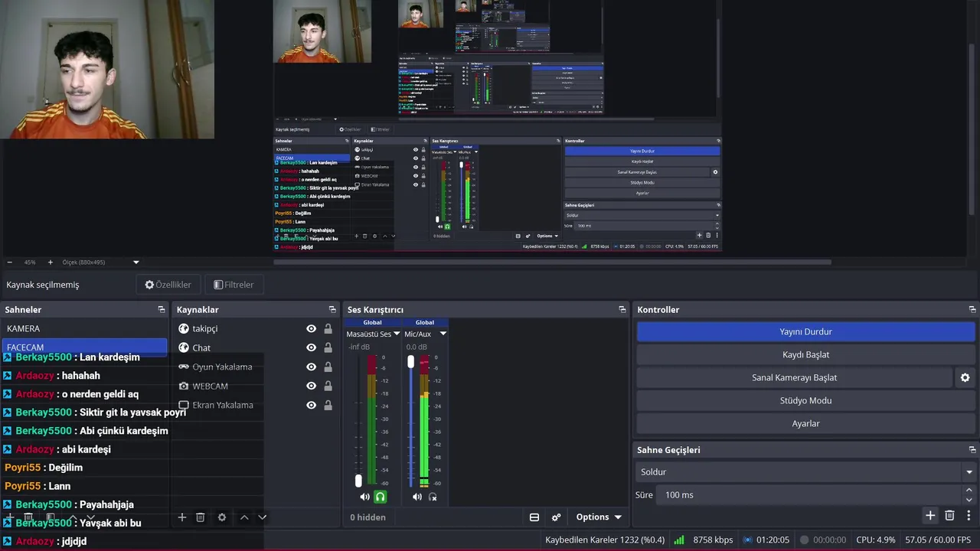The image size is (980, 551).
Task: Toggle lock on Chat source
Action: coord(328,347)
